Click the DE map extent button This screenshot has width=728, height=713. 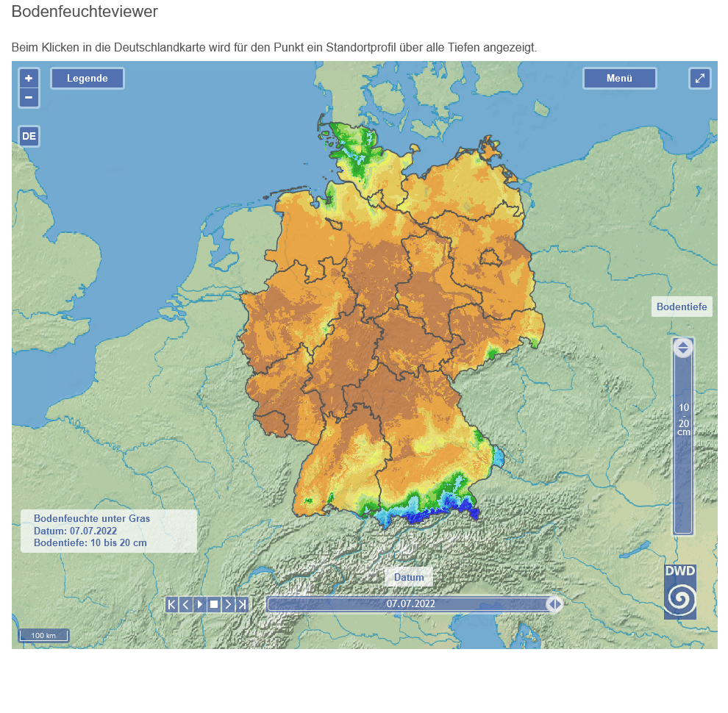tap(29, 136)
